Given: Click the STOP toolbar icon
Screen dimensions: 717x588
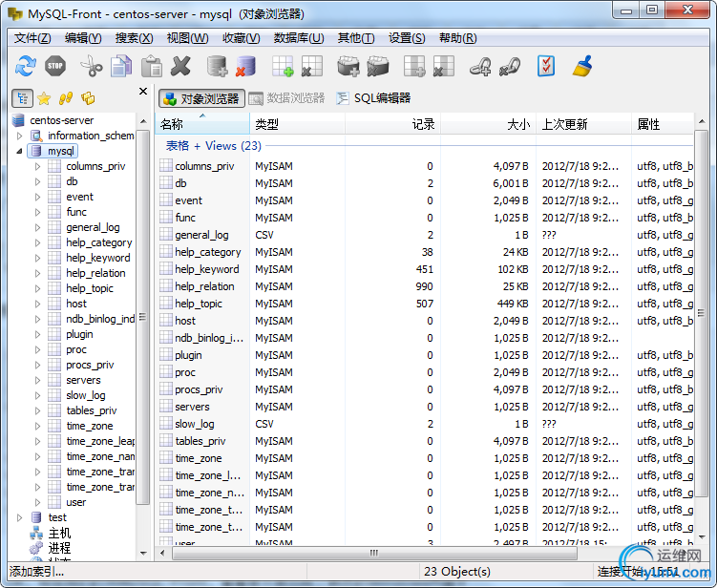Looking at the screenshot, I should coord(55,66).
